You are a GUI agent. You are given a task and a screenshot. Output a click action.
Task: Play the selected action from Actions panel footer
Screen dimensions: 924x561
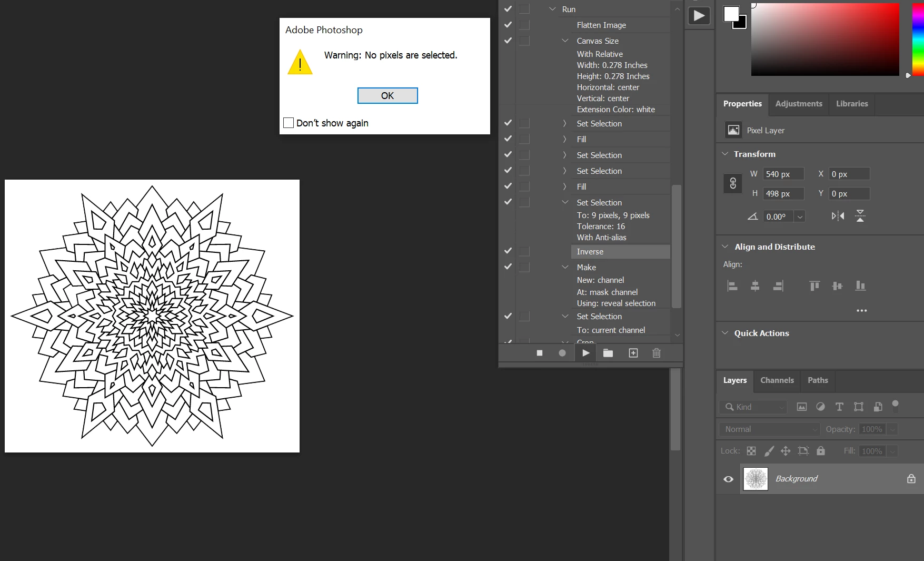tap(586, 353)
